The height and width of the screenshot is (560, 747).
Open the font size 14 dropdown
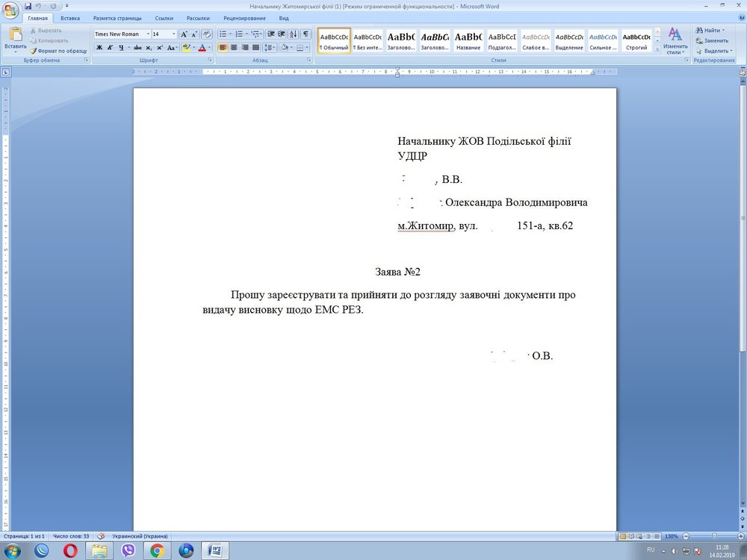pyautogui.click(x=174, y=34)
